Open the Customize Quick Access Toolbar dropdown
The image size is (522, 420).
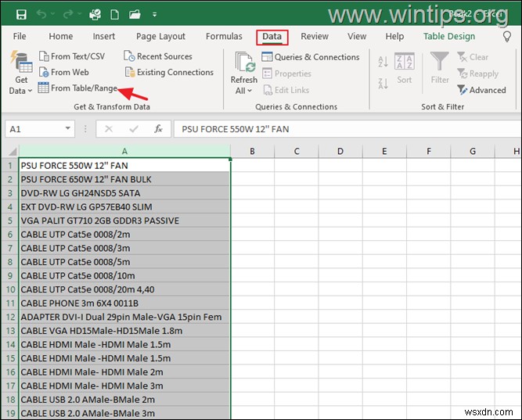pyautogui.click(x=154, y=15)
